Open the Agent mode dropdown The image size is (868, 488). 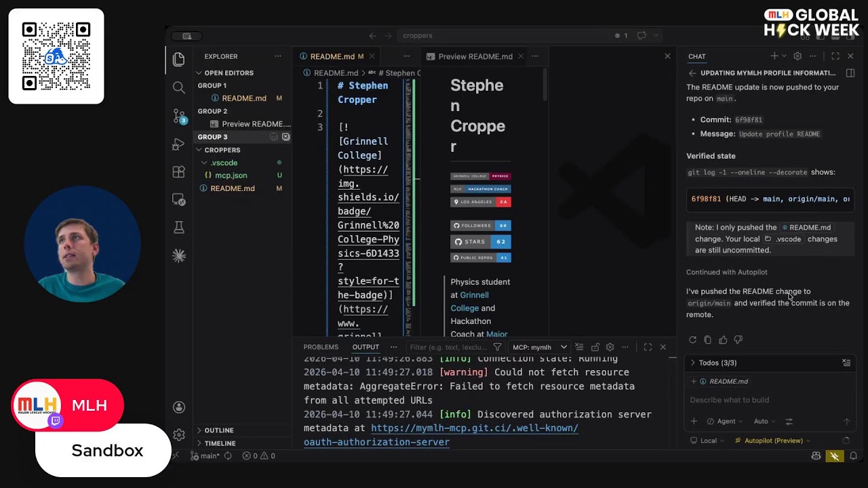[x=724, y=421]
